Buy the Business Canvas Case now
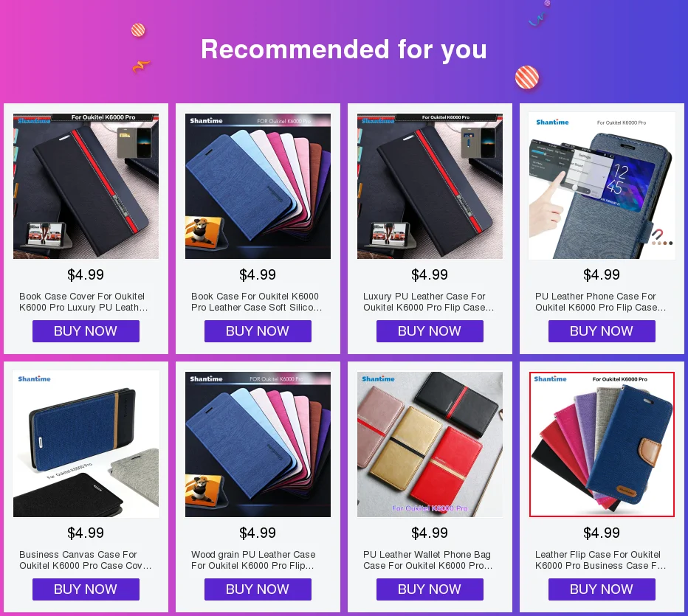The height and width of the screenshot is (616, 688). coord(86,589)
